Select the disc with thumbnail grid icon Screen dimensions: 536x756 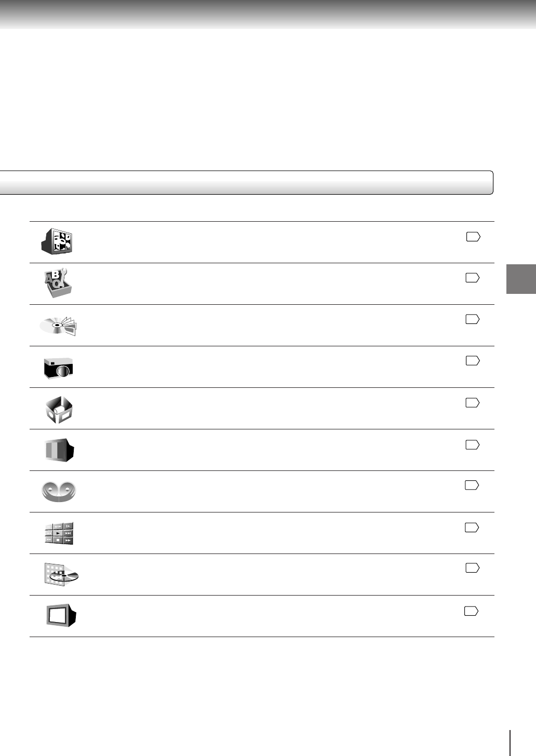pos(61,575)
